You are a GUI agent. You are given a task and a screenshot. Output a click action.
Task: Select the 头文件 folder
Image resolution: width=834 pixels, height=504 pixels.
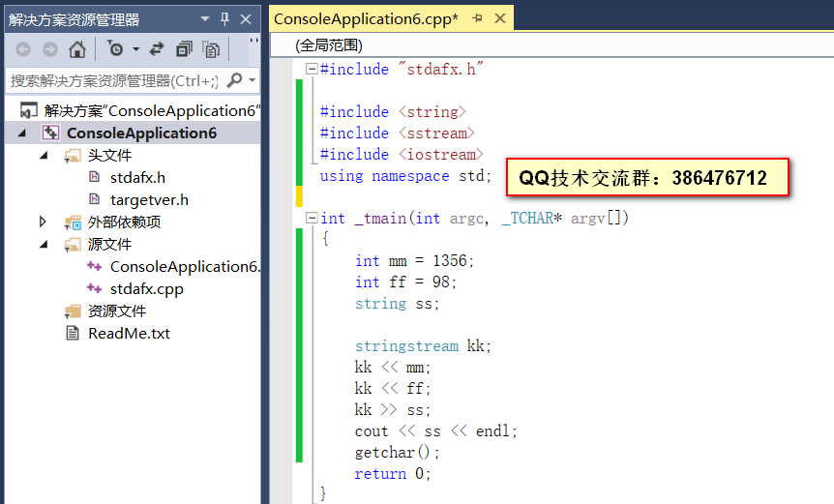(109, 155)
